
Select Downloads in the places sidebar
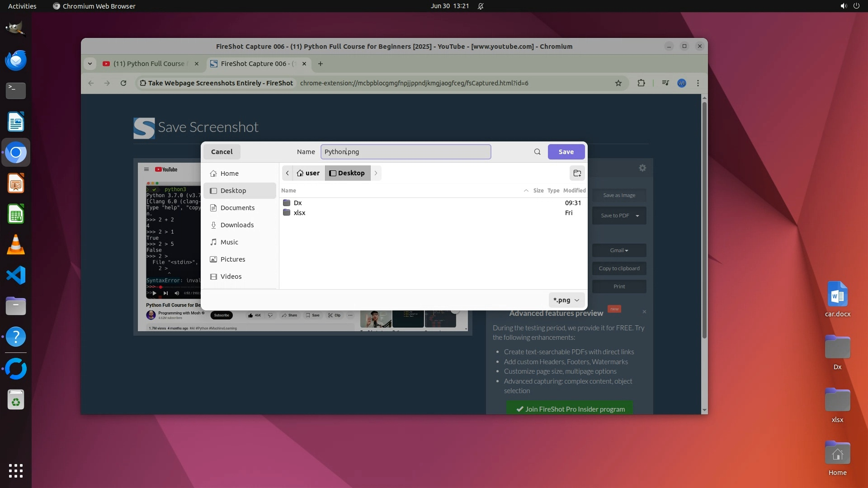tap(237, 225)
